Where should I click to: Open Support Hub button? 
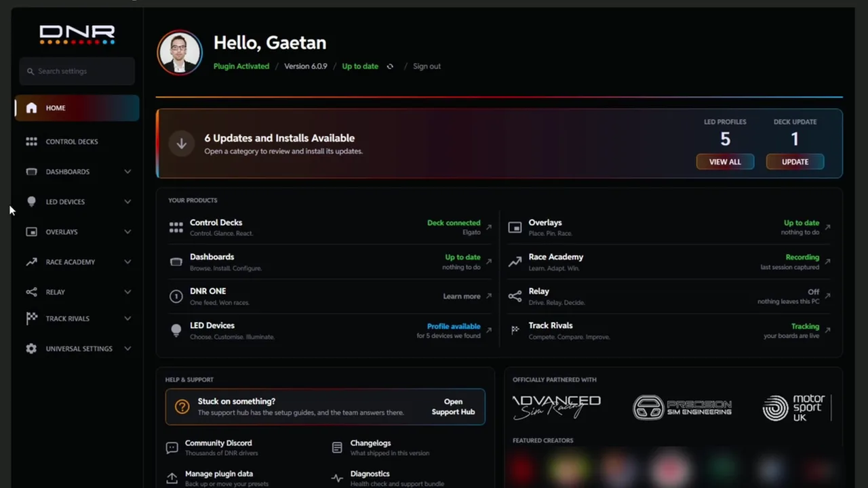tap(453, 407)
